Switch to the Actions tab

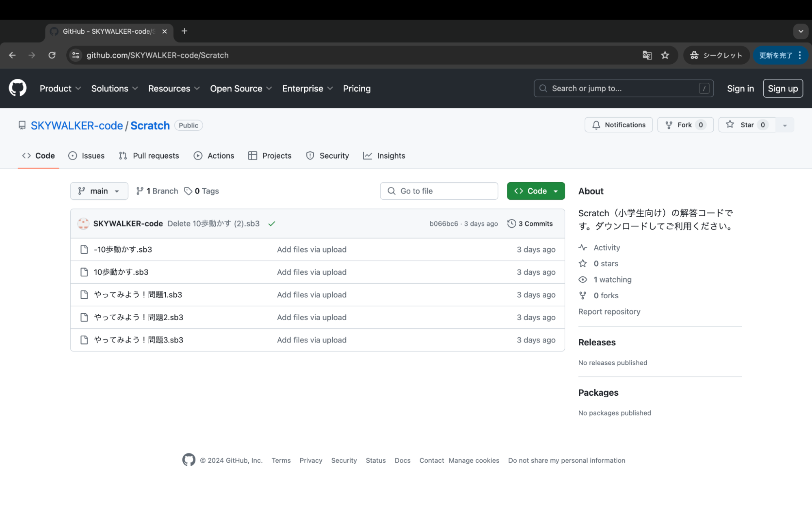click(214, 156)
